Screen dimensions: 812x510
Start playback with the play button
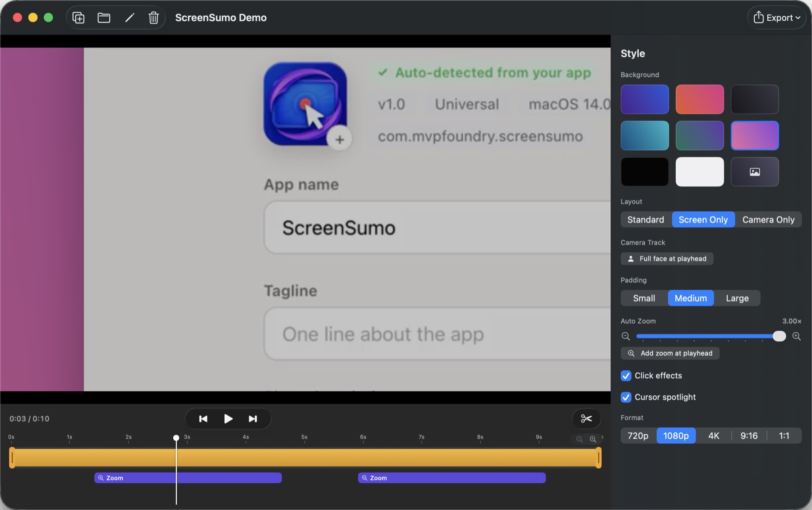point(228,419)
